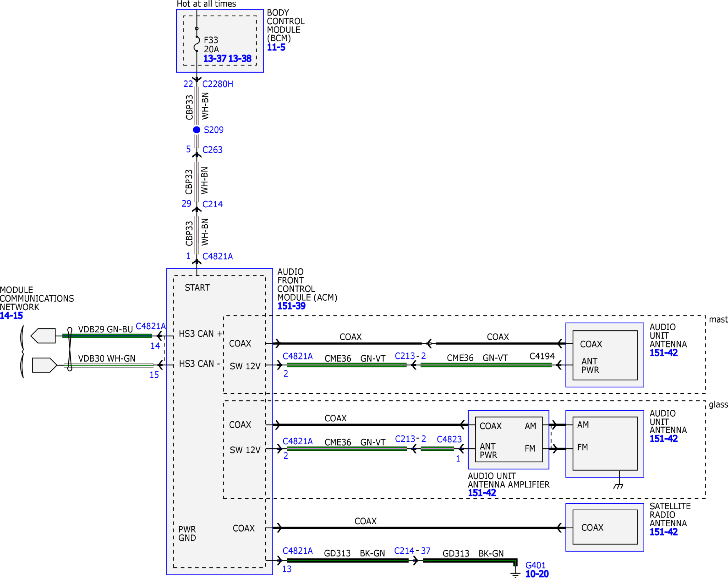728x578 pixels.
Task: Open C4821A link above VDB29 wire pin 14
Action: (151, 326)
